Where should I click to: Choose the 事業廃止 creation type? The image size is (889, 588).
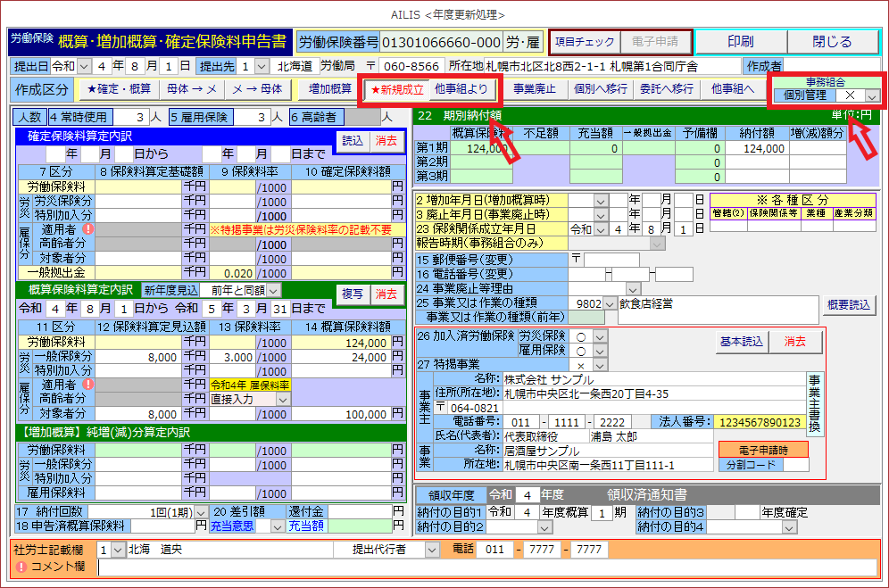[x=535, y=89]
